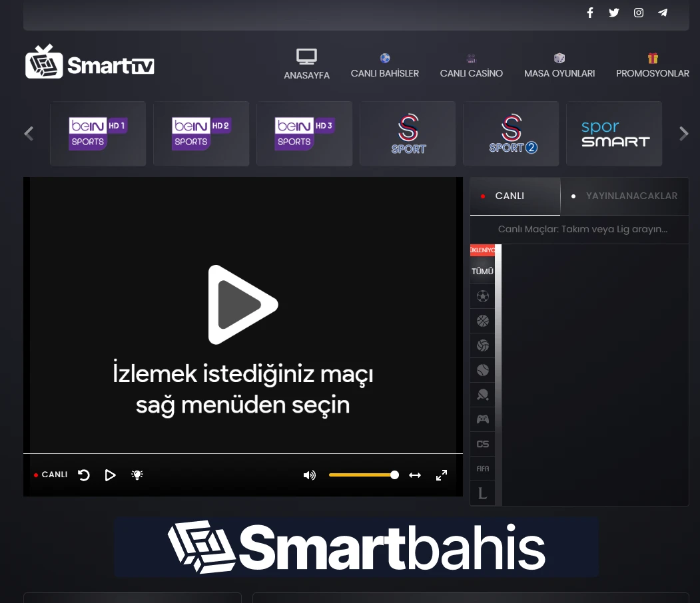The image size is (700, 603).
Task: Focus the live match search field
Action: 579,229
